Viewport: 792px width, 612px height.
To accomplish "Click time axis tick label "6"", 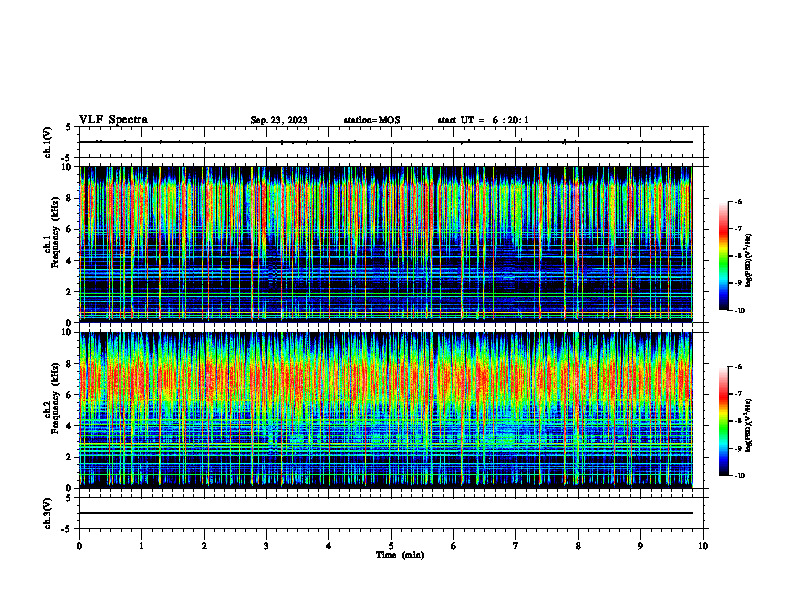I will click(x=454, y=546).
